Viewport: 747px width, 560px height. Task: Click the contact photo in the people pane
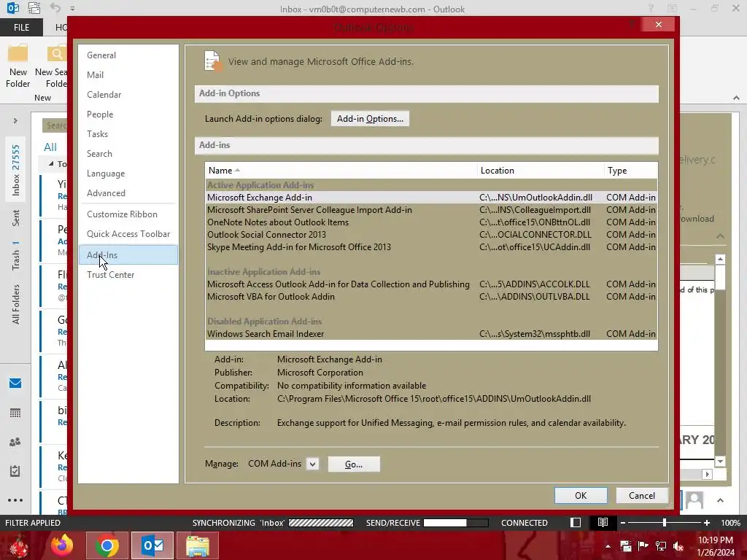click(x=694, y=500)
